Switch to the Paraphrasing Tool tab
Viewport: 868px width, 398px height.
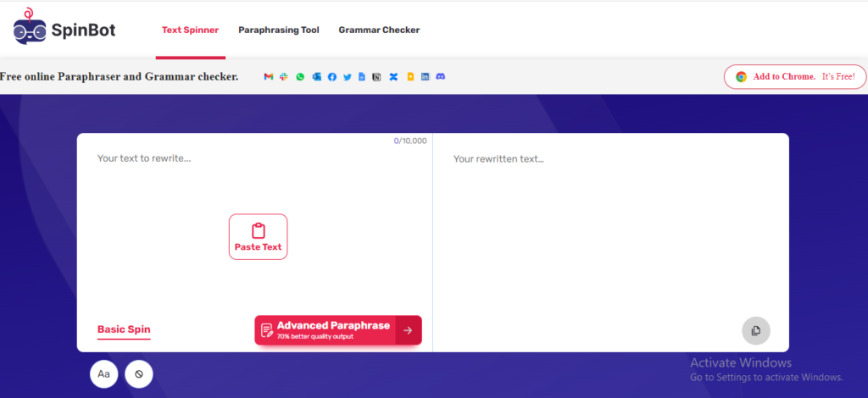[x=279, y=30]
